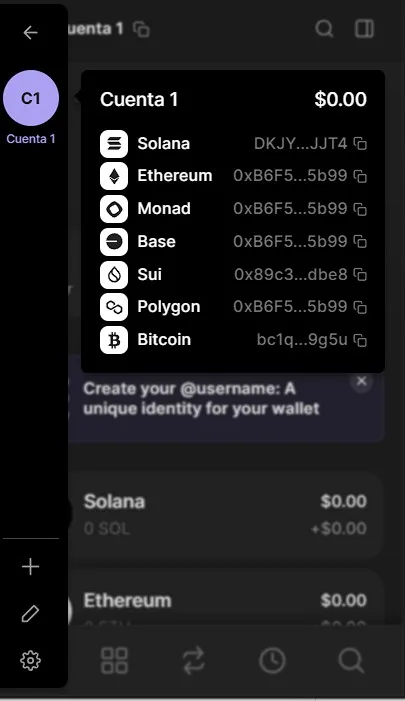Open settings gear in sidebar

tap(30, 660)
